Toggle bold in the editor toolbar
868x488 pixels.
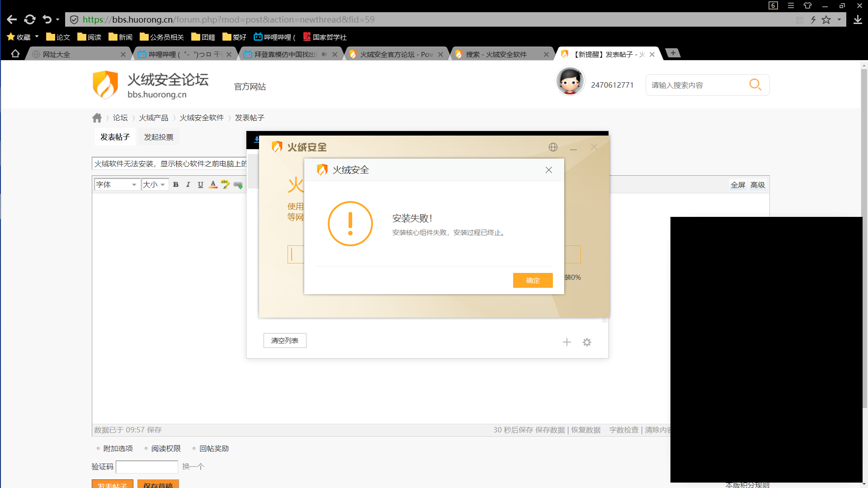click(x=176, y=184)
